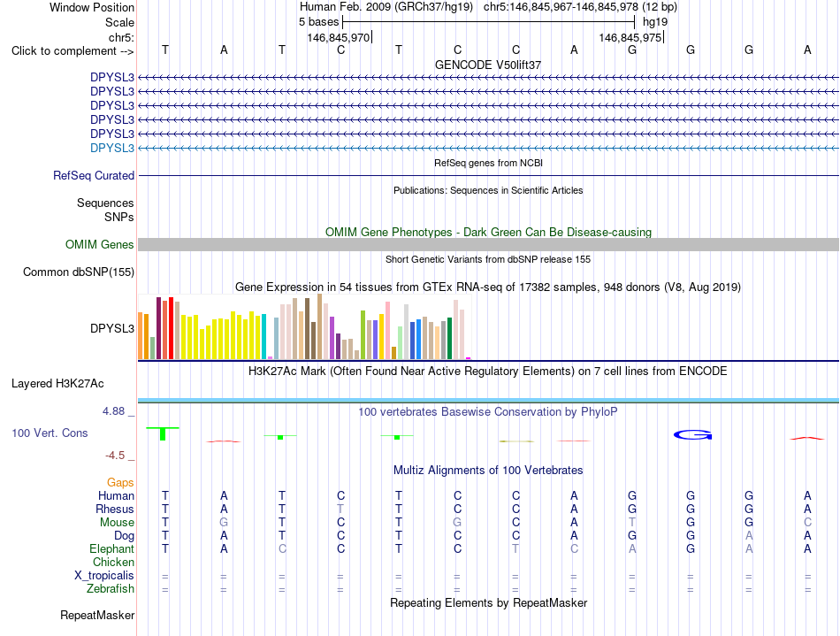Image resolution: width=840 pixels, height=636 pixels.
Task: Click the Gaps row label
Action: coord(120,483)
